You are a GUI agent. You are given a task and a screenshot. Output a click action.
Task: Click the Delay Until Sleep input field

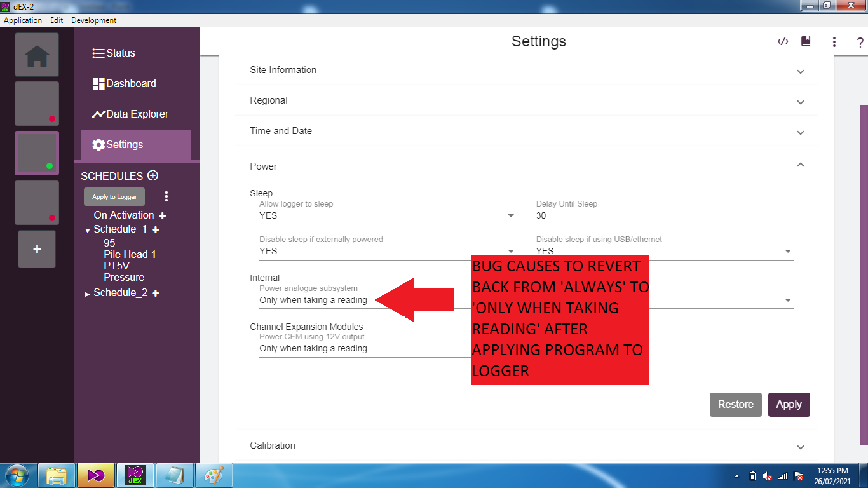pos(664,216)
